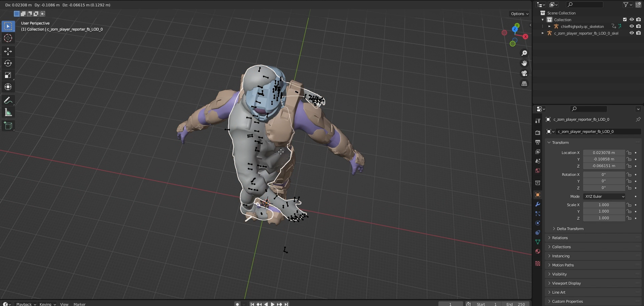Activate the Rotate tool

8,63
